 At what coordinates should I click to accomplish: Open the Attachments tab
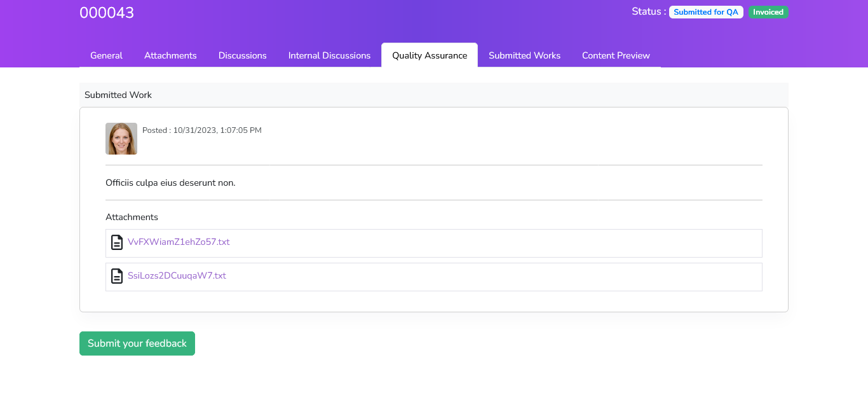coord(170,55)
